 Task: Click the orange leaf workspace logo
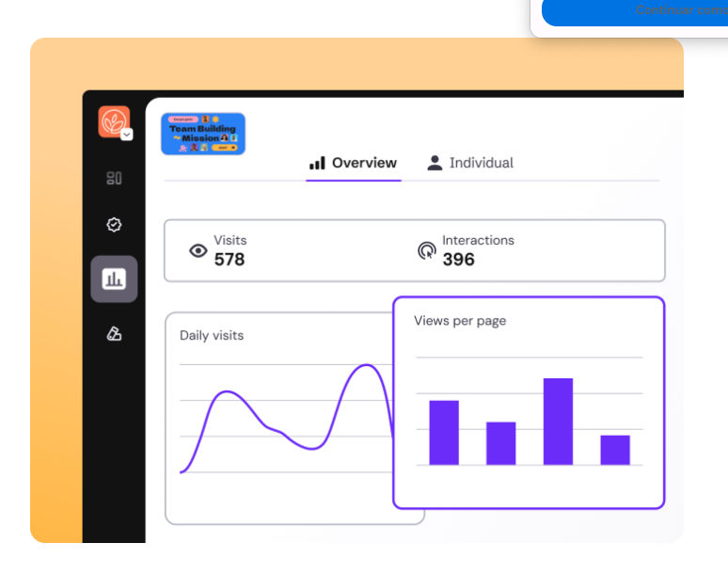pos(114,121)
